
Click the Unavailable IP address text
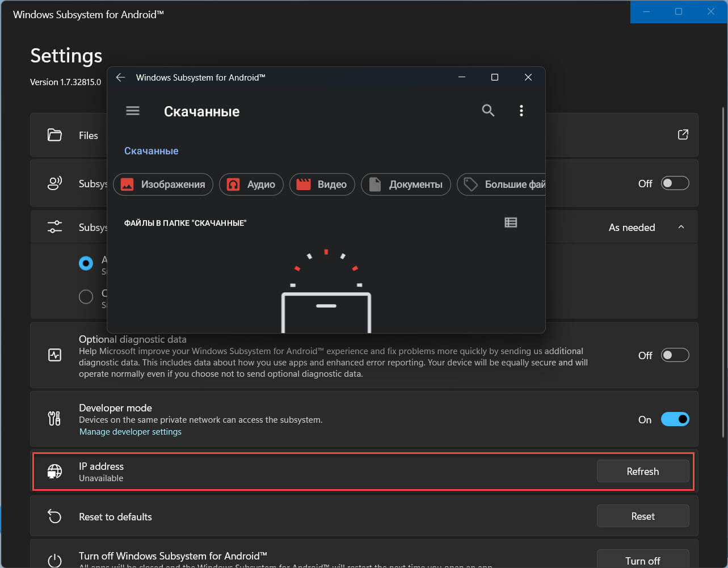tap(101, 478)
